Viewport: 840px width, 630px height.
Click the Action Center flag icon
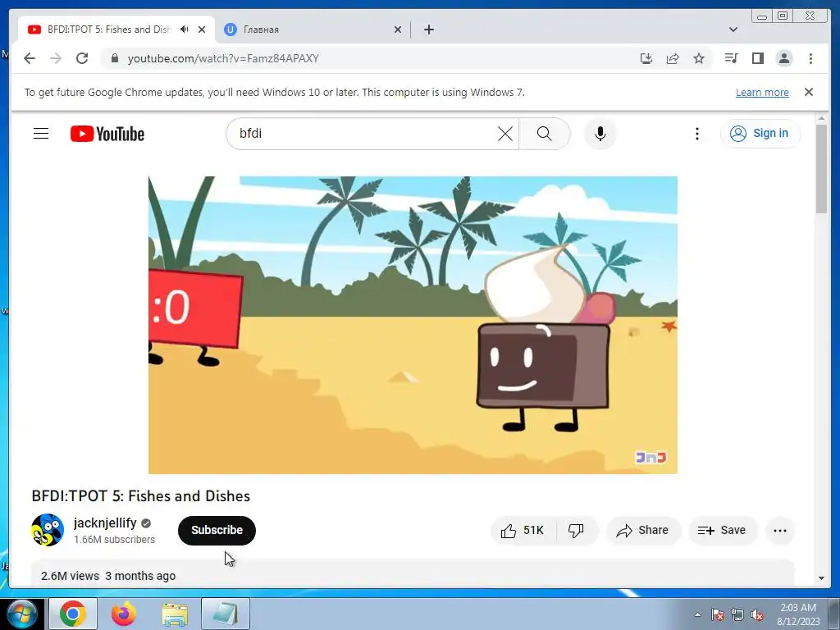pyautogui.click(x=718, y=614)
